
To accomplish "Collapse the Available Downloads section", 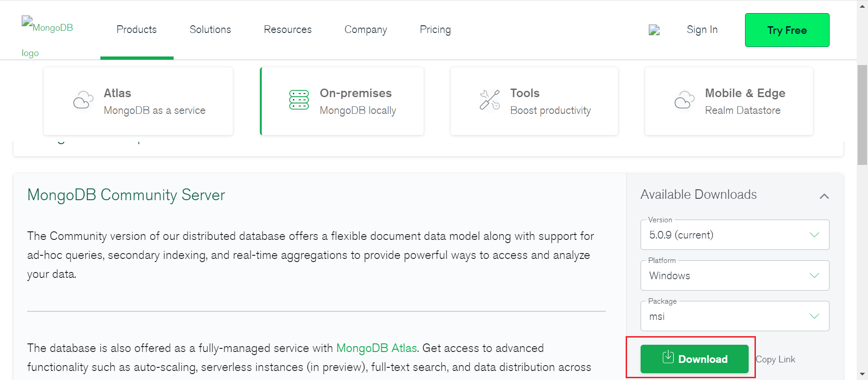I will tap(824, 196).
